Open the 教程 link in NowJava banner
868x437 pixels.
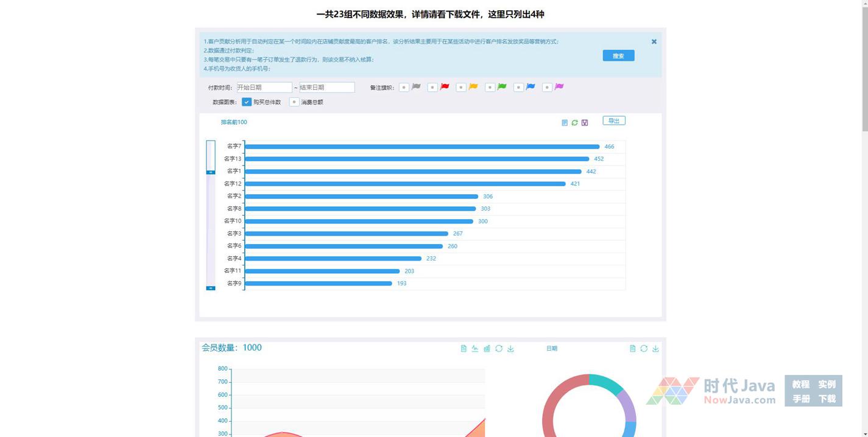(800, 384)
